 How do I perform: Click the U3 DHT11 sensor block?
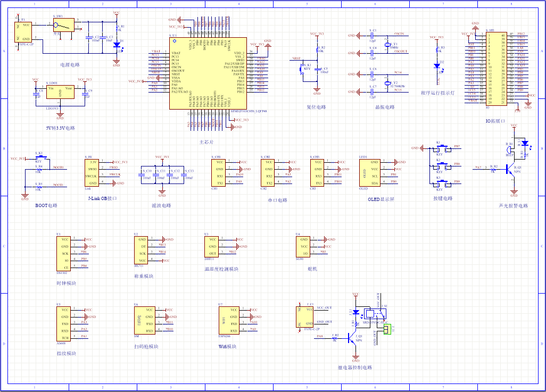(x=211, y=247)
